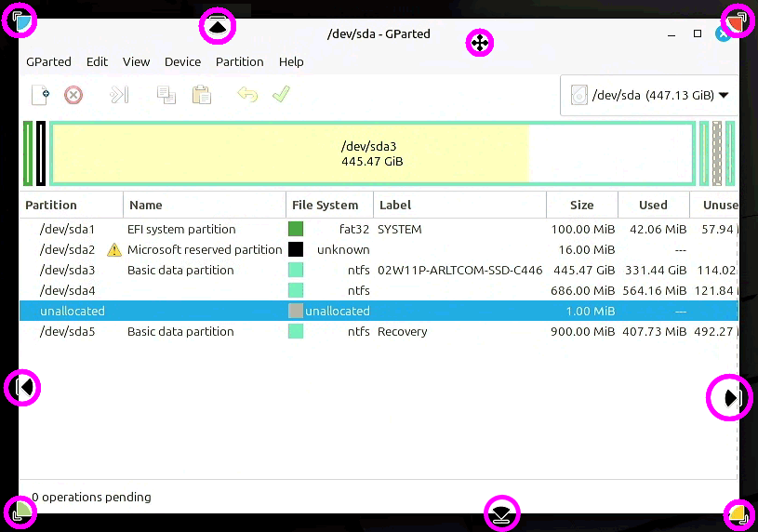Click the Copy partition toolbar icon
Image resolution: width=758 pixels, height=532 pixels.
(x=166, y=95)
